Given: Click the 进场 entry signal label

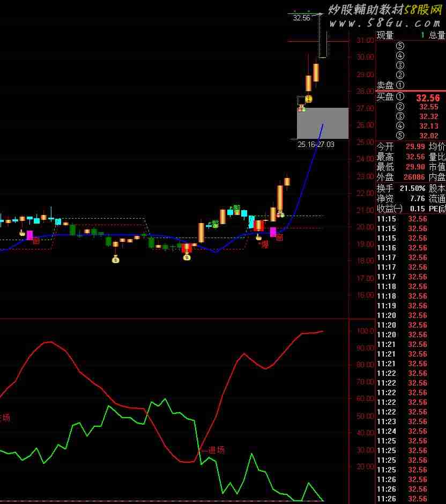Looking at the screenshot, I should (x=216, y=450).
